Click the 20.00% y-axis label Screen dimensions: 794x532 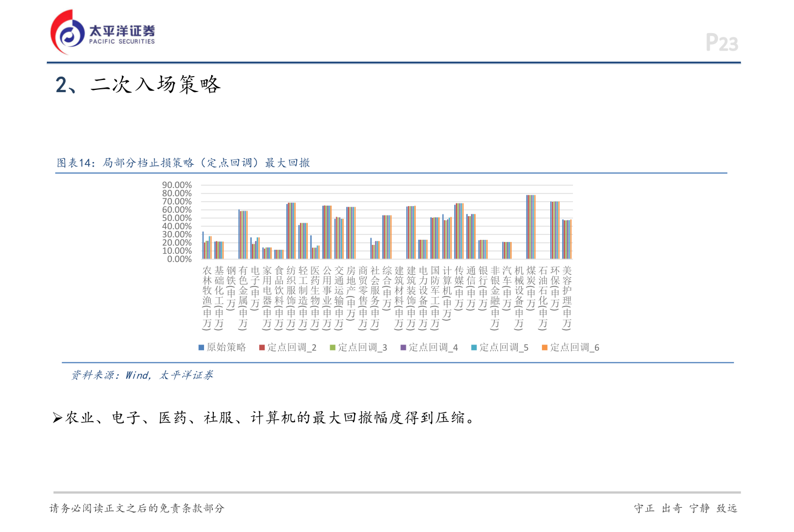coord(177,243)
